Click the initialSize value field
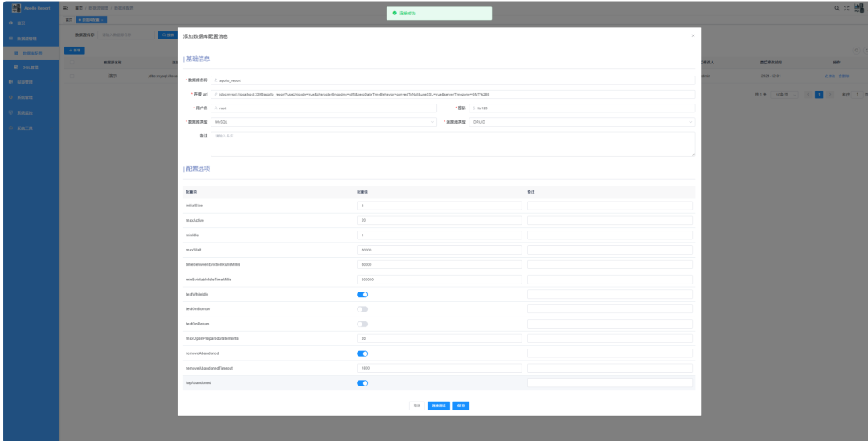This screenshot has height=441, width=868. click(x=440, y=206)
